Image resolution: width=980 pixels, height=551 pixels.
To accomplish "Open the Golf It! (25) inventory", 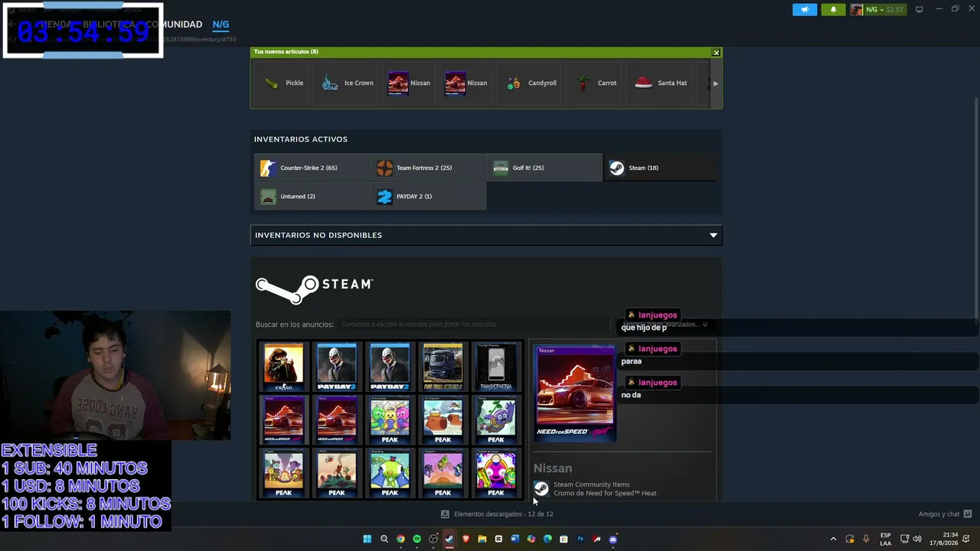I will 545,168.
